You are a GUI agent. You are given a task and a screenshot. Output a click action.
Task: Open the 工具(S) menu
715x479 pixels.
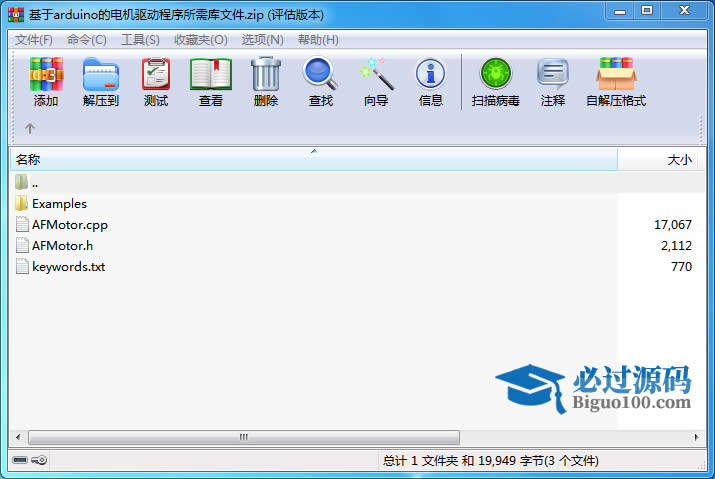pyautogui.click(x=140, y=40)
